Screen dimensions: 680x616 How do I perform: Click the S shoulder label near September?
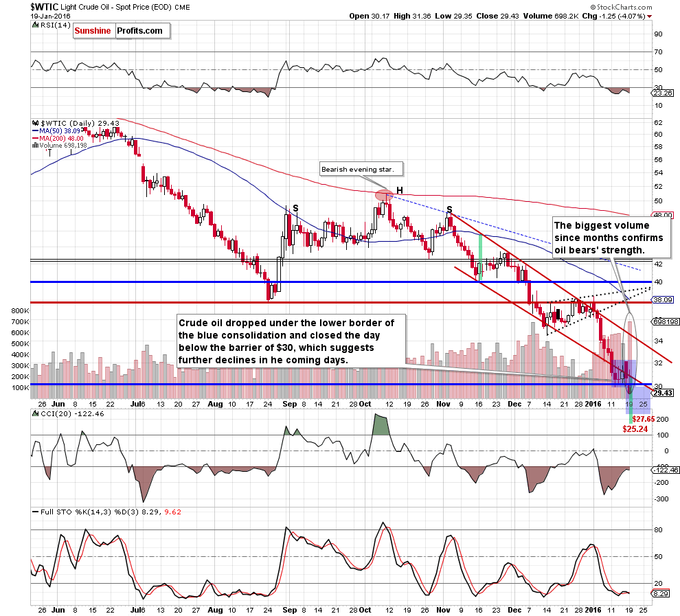pos(296,208)
